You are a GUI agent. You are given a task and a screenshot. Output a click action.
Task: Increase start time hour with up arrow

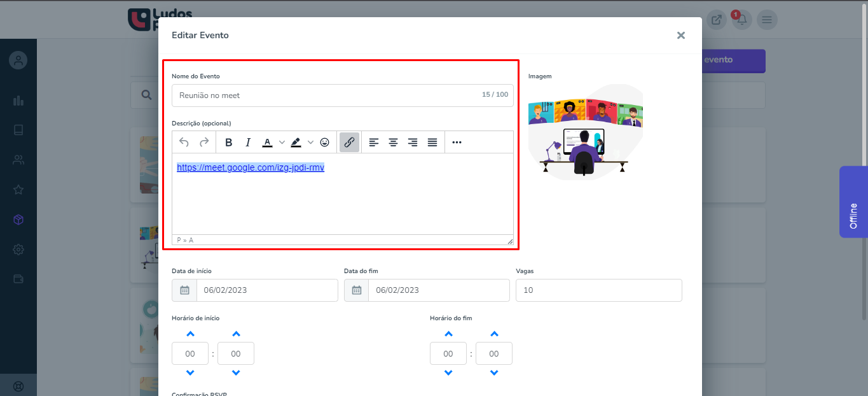190,334
